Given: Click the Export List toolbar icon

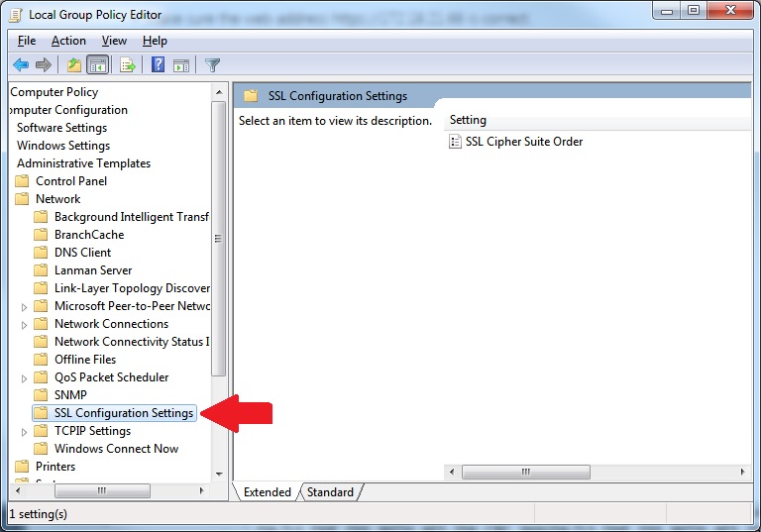Looking at the screenshot, I should click(128, 65).
